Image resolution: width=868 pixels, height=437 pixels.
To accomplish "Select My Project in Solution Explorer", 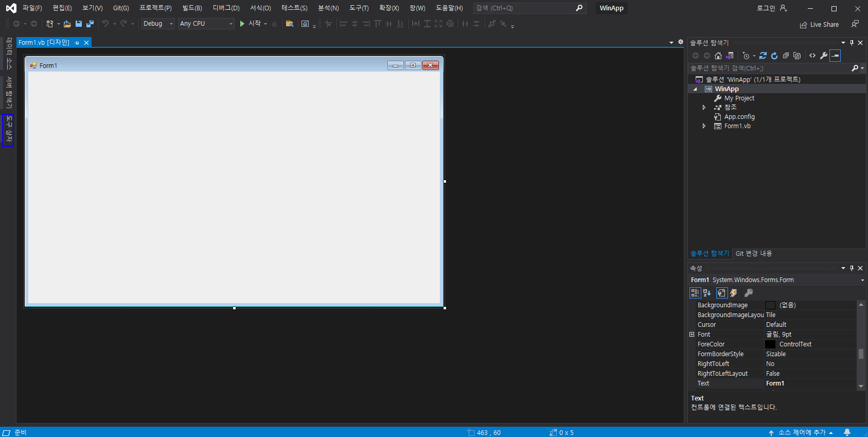I will (739, 98).
